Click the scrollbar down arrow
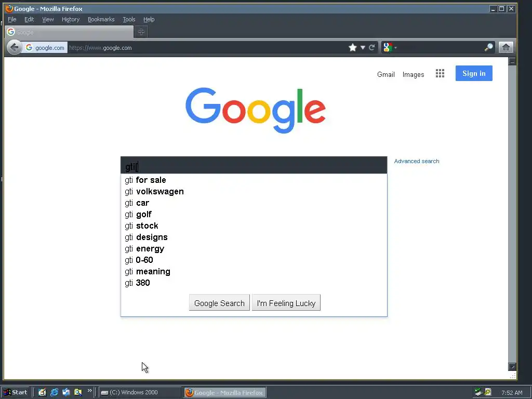The height and width of the screenshot is (399, 532). point(512,366)
